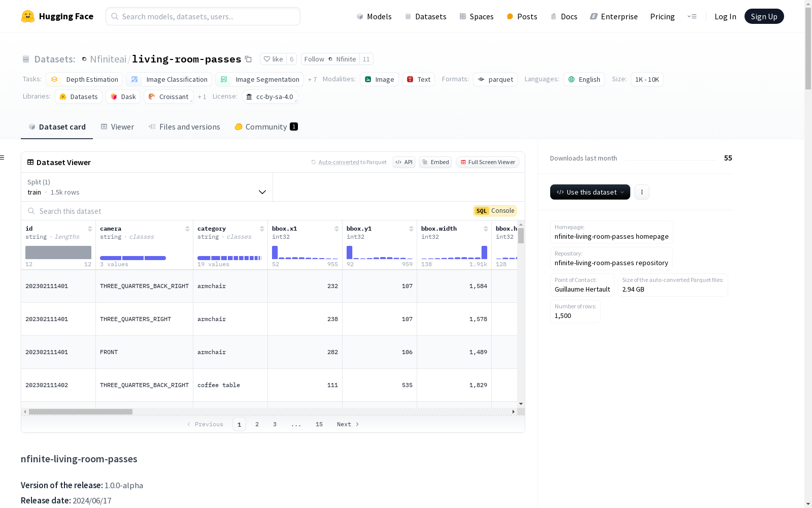The image size is (812, 508).
Task: Open the cc-by-sa-4.0 license tag
Action: [x=270, y=97]
